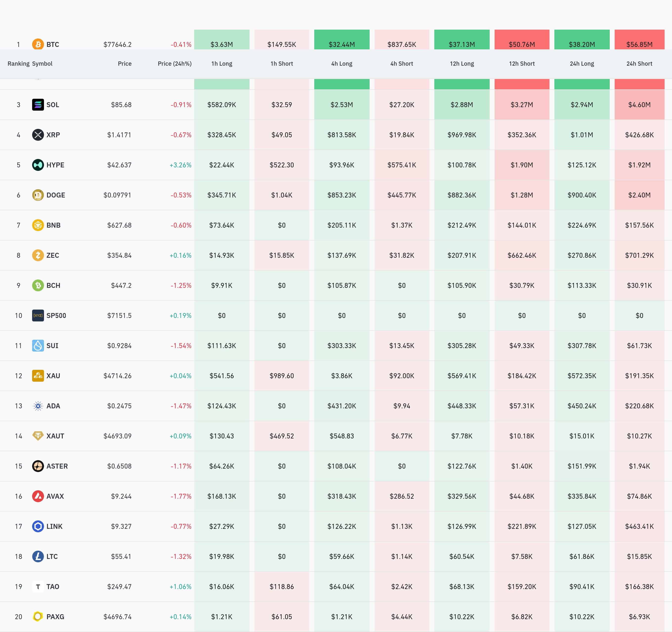Click the BNB coin icon

coord(38,225)
